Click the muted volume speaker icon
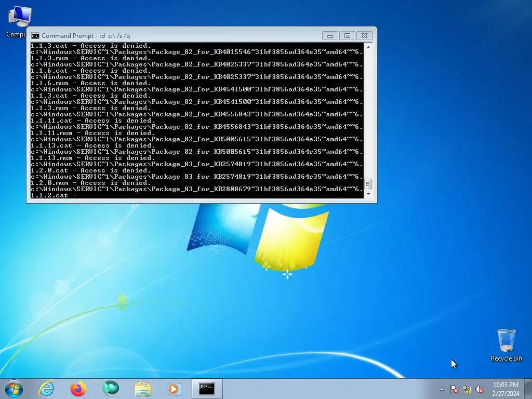Viewport: 532px width, 399px height. click(480, 389)
